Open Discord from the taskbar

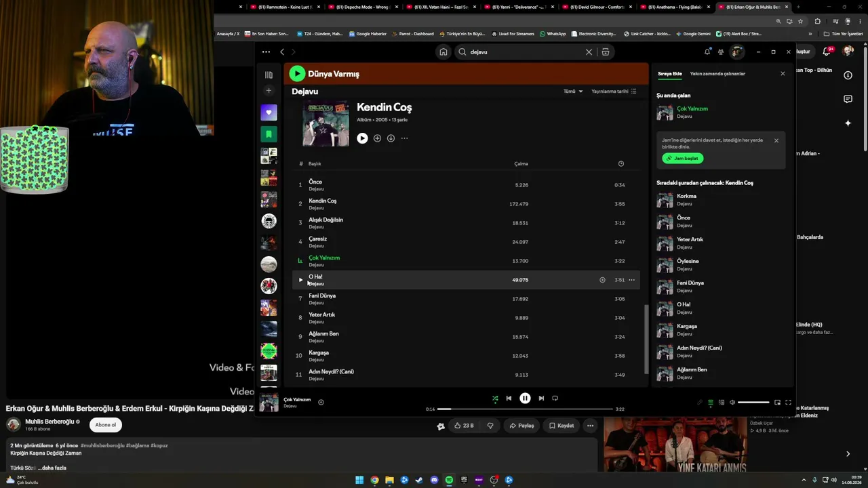pos(434,480)
